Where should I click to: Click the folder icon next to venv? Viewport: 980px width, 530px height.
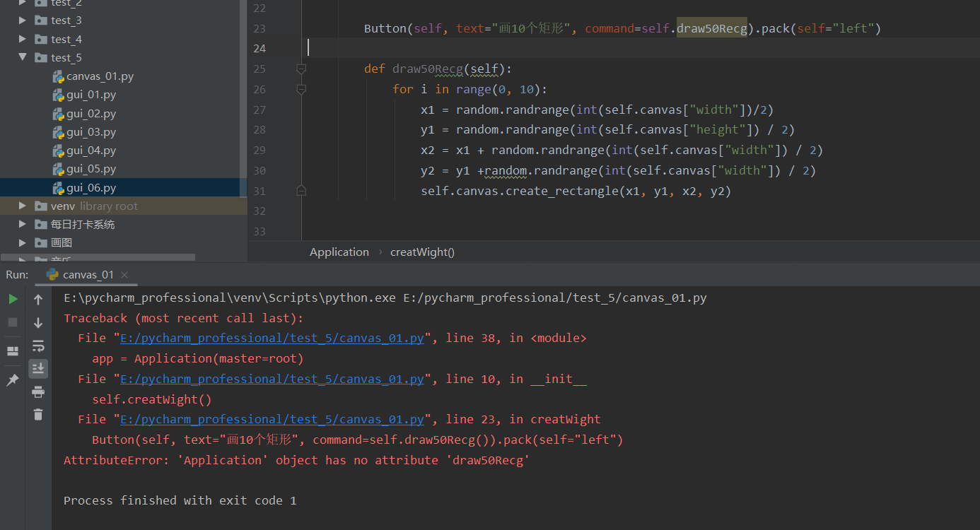41,206
